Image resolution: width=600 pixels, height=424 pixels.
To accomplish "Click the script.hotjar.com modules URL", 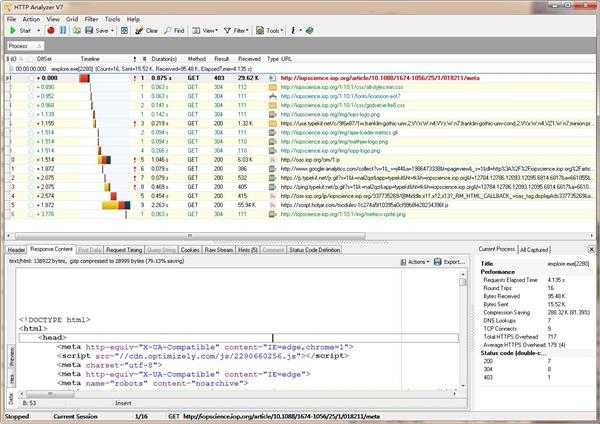I will coord(364,205).
